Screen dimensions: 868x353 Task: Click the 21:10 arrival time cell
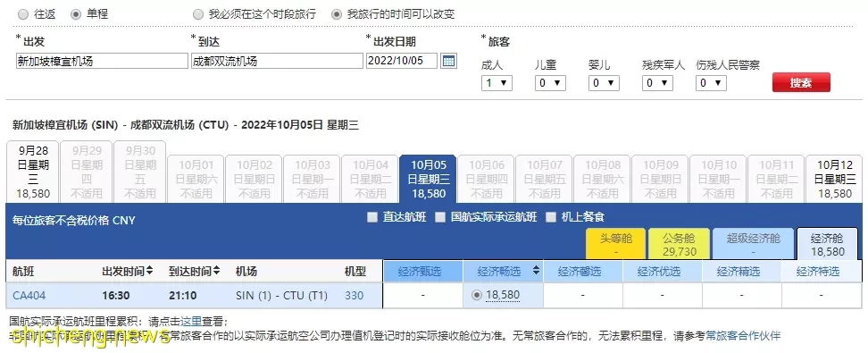183,296
